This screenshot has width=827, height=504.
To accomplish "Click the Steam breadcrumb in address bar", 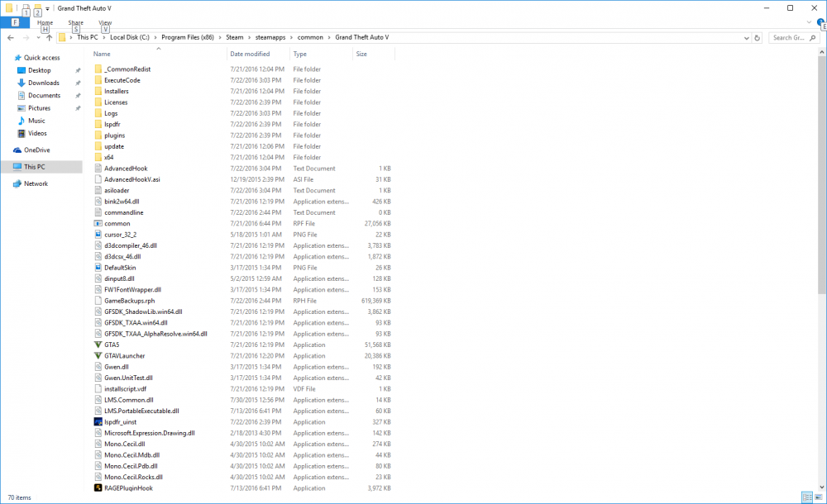I will tap(235, 37).
